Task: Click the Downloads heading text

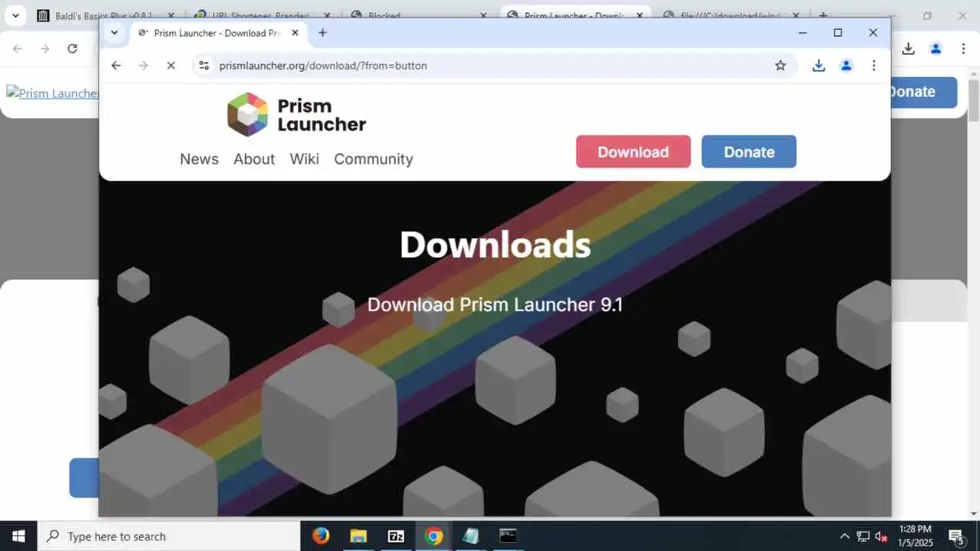Action: 495,245
